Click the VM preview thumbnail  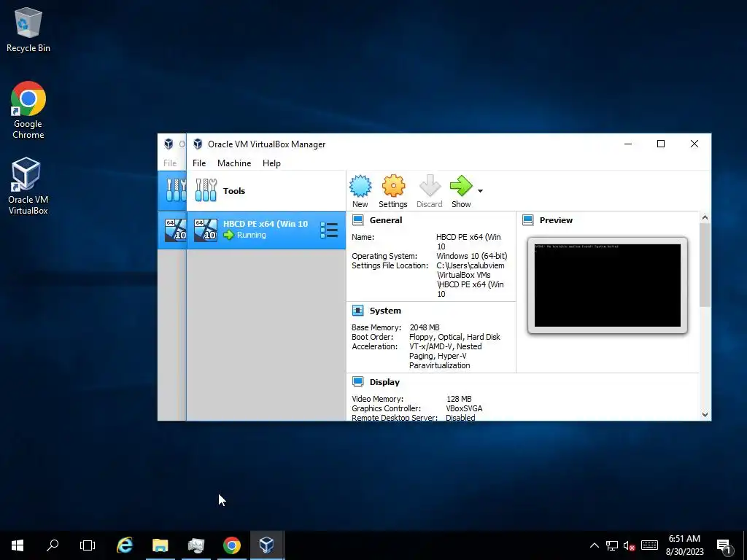click(x=608, y=285)
